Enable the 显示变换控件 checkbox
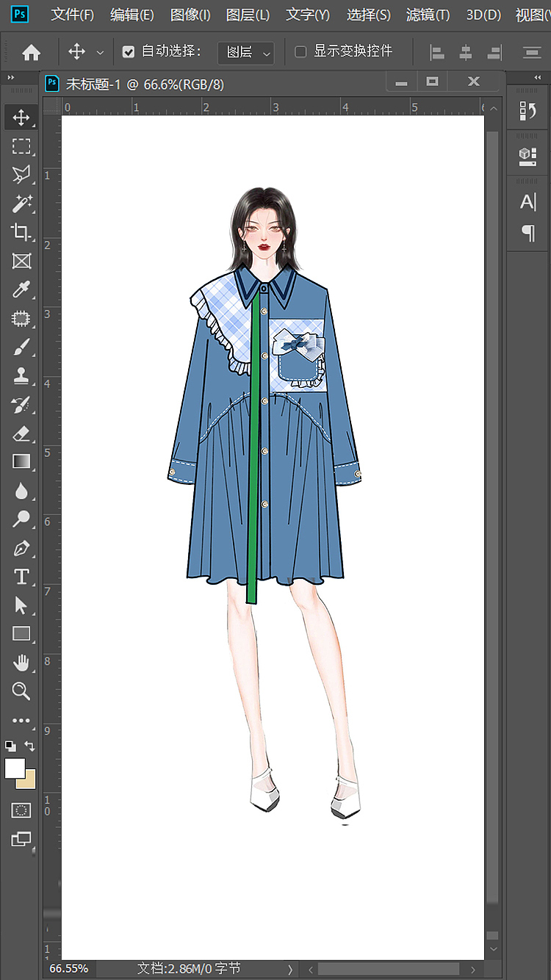The width and height of the screenshot is (551, 980). (x=300, y=51)
